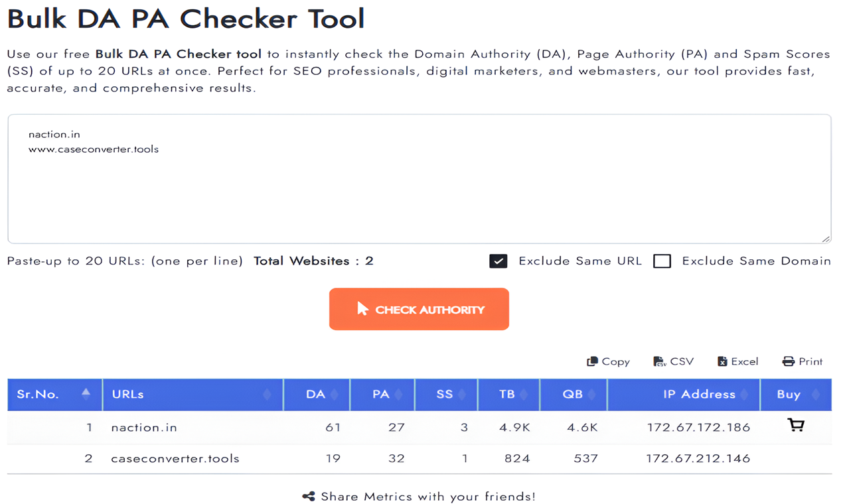The width and height of the screenshot is (843, 504).
Task: Enable the Exclude Same Domain checkbox
Action: 662,261
